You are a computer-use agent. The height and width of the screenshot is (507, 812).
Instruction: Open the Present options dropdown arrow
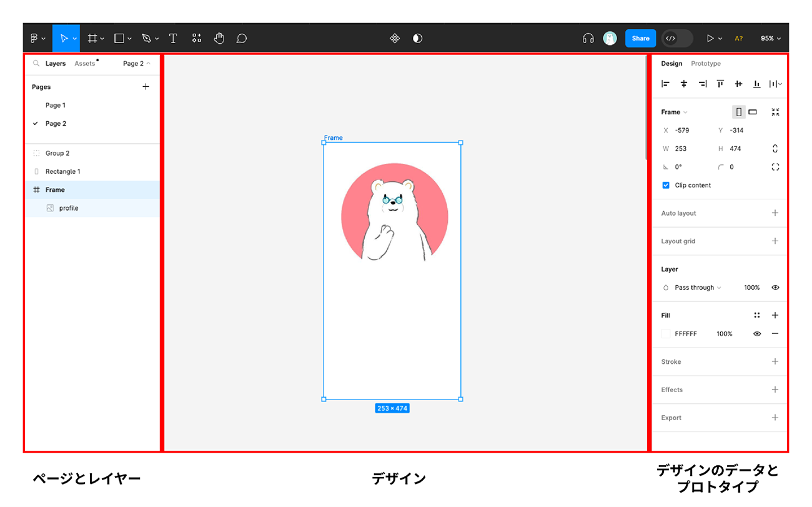point(720,39)
